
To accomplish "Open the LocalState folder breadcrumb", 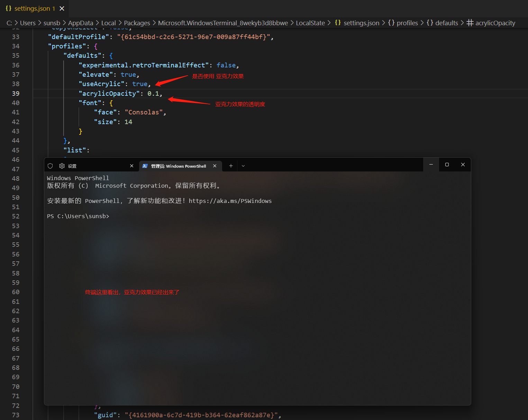I will point(310,23).
